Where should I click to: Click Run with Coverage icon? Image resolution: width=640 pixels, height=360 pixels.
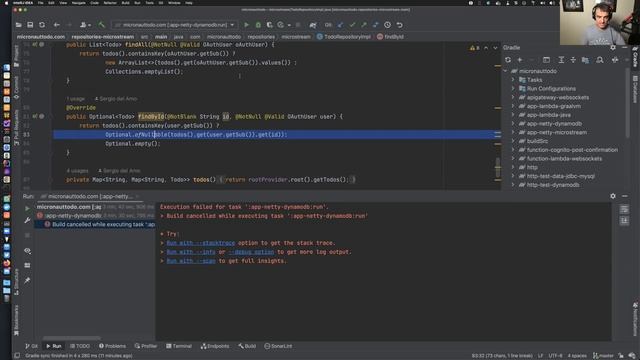click(269, 25)
